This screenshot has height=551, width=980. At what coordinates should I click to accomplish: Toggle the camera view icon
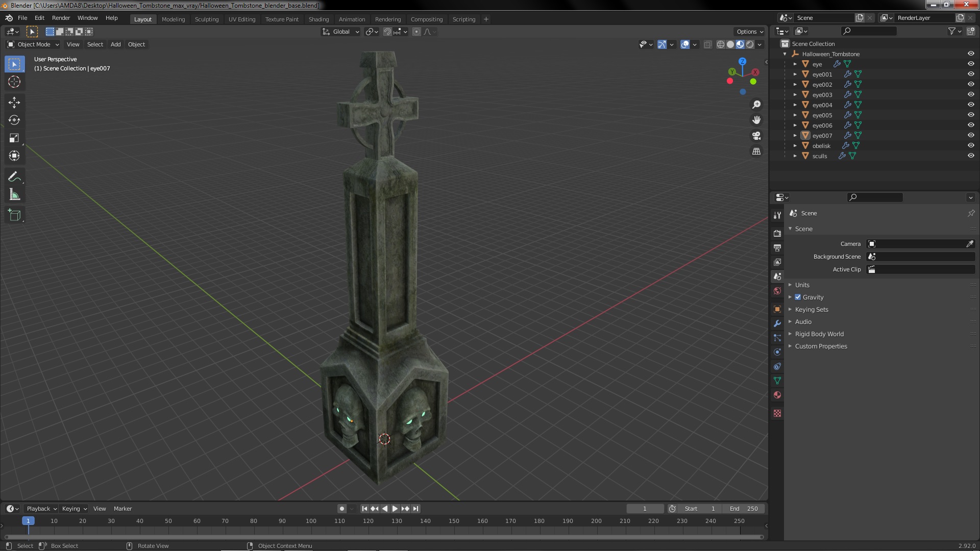coord(756,136)
